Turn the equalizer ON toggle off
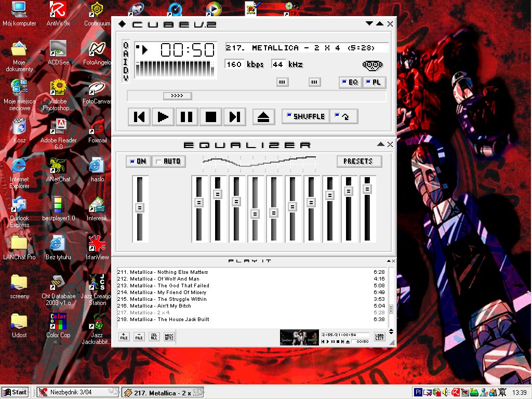This screenshot has width=532, height=399. 138,162
